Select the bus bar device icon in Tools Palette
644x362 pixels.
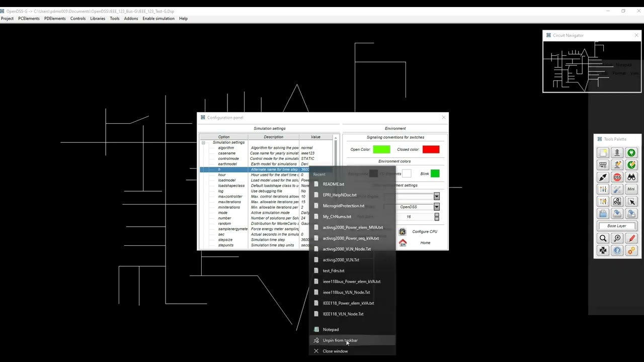coord(603,165)
